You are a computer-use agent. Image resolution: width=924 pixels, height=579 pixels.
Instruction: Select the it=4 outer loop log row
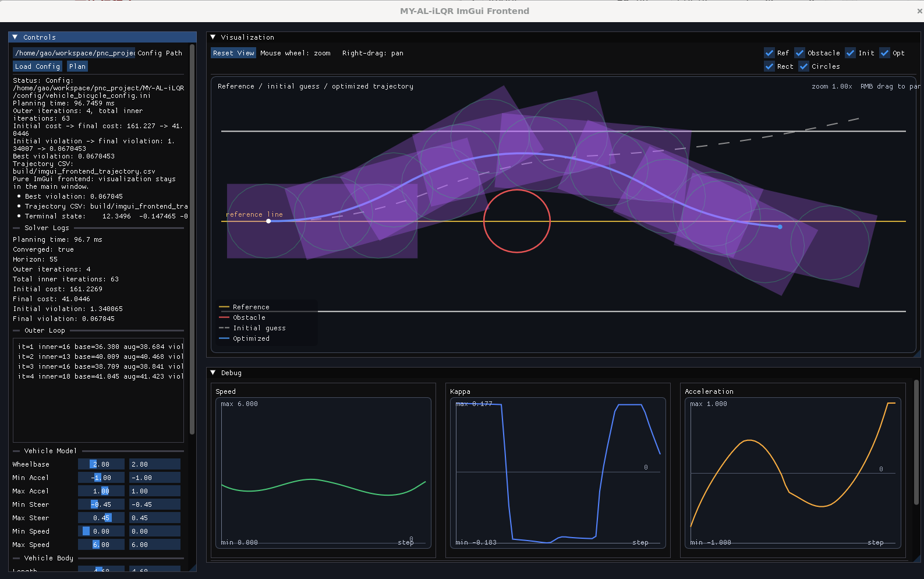pyautogui.click(x=100, y=376)
